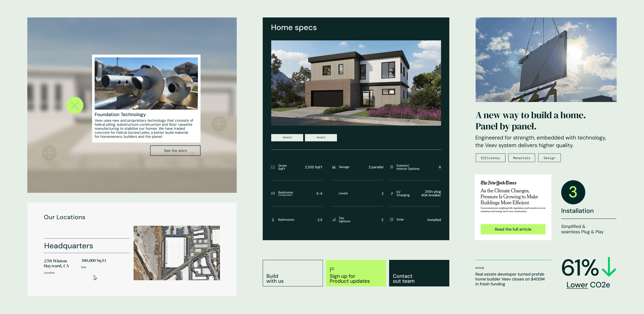Click the Garage icon in home specs
Viewport: 644px width, 314px height.
334,167
